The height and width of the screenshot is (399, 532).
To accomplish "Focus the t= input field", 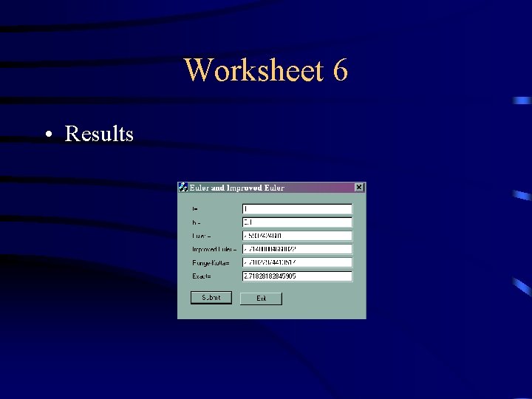I will 297,209.
